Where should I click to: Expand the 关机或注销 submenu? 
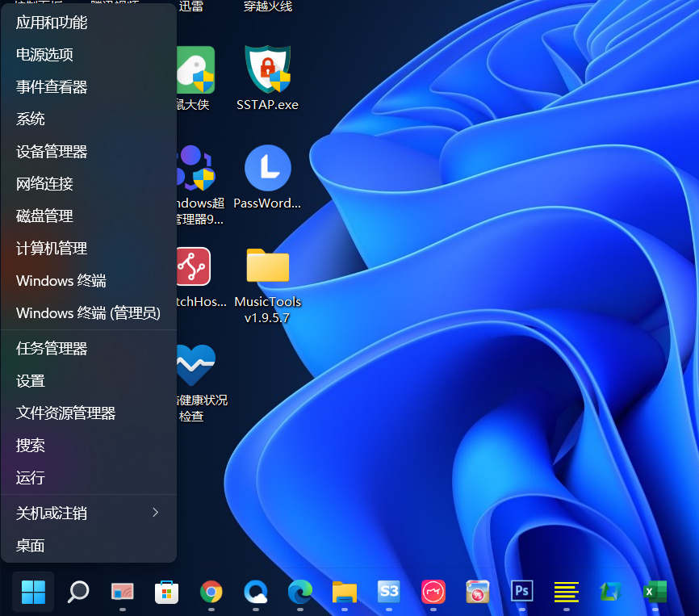(x=89, y=513)
